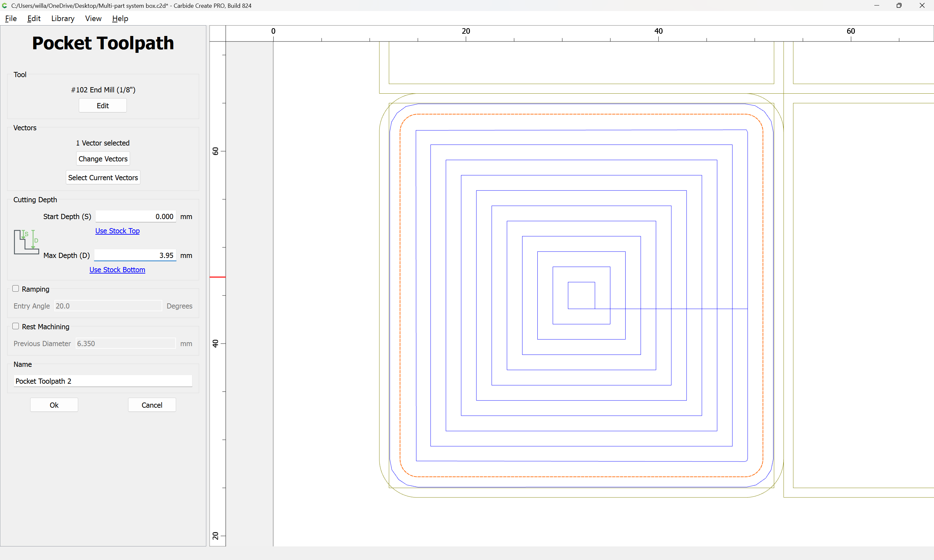934x560 pixels.
Task: Click the '1 Vector selected' text
Action: 103,143
